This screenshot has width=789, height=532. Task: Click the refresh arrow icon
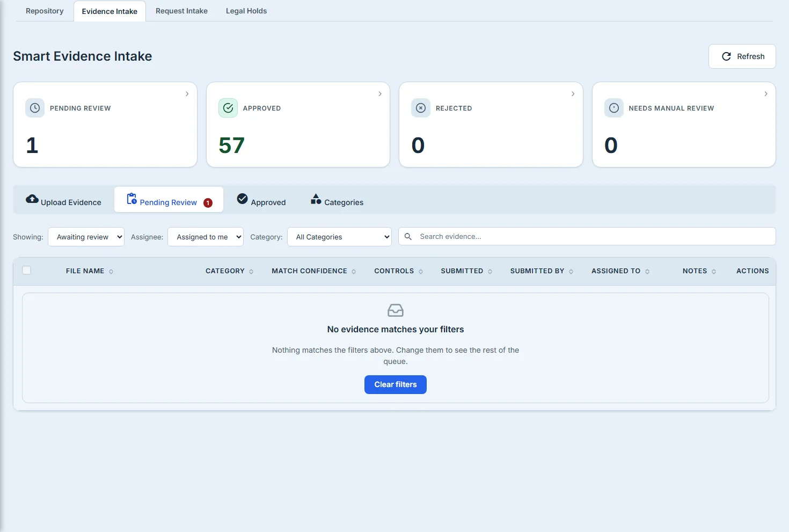coord(726,56)
